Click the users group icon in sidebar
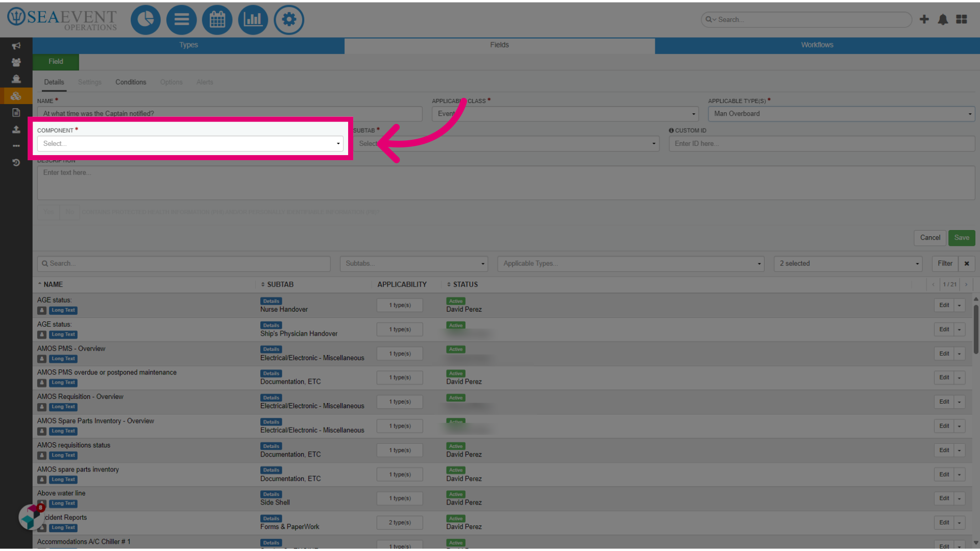The height and width of the screenshot is (551, 980). (16, 62)
